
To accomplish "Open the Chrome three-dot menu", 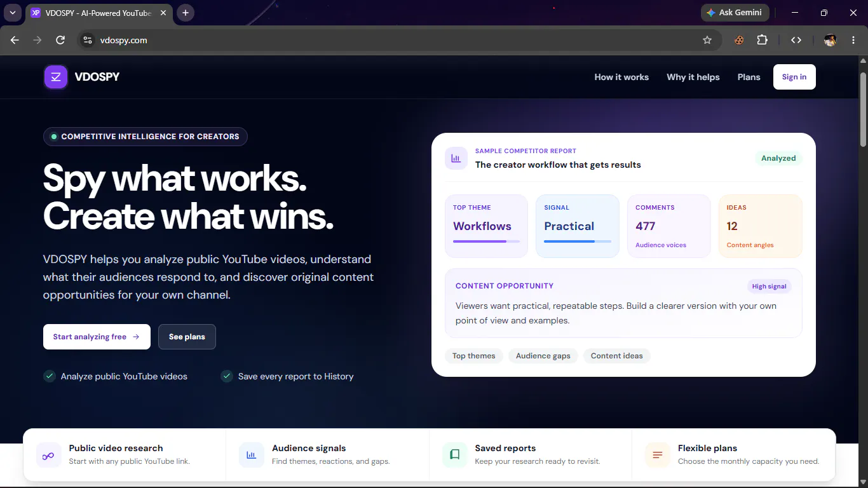I will pyautogui.click(x=853, y=40).
